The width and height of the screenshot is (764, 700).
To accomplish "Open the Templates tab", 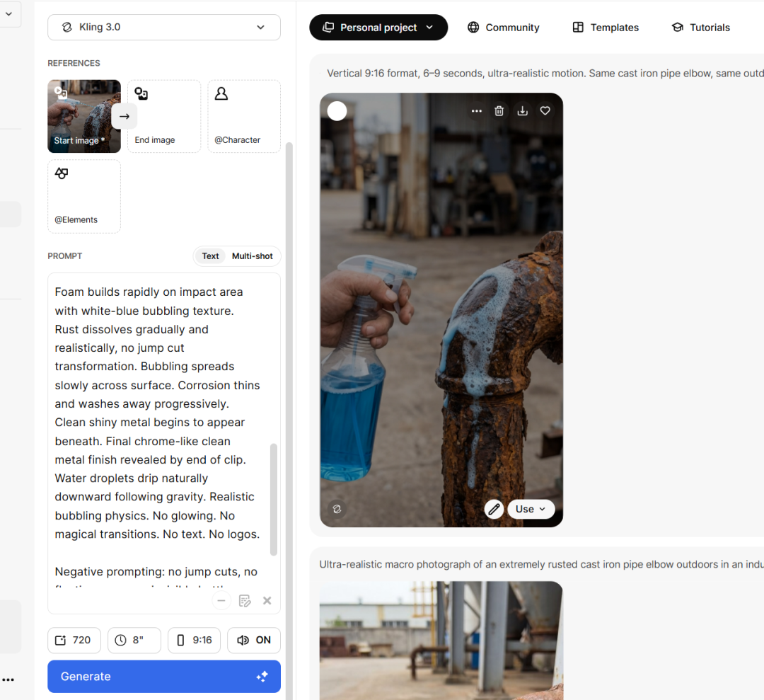I will [606, 28].
